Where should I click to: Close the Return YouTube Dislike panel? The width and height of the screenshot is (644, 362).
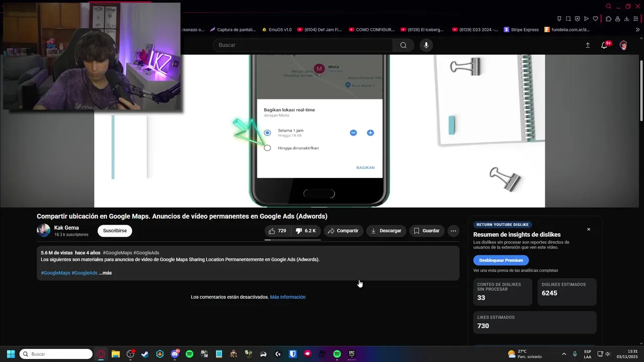pyautogui.click(x=589, y=229)
